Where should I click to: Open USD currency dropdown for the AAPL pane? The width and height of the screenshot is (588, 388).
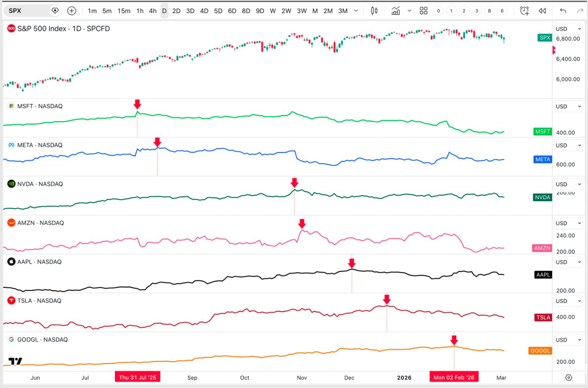tap(568, 262)
